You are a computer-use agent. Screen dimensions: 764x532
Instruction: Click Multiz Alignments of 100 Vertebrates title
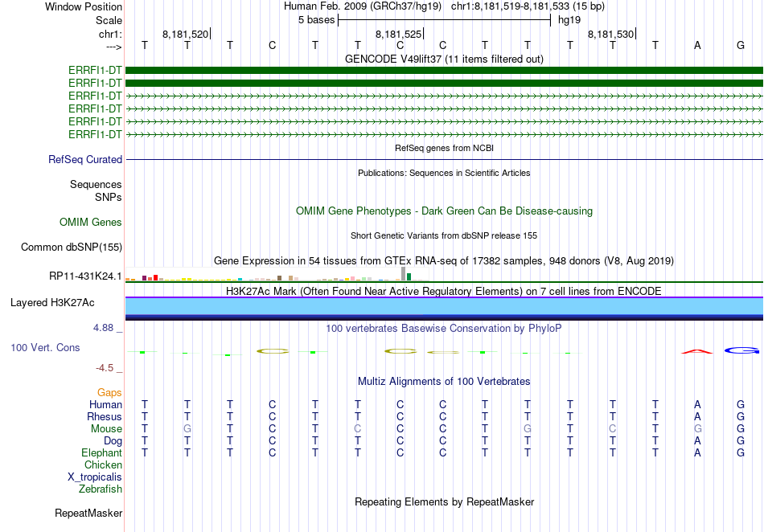click(444, 381)
